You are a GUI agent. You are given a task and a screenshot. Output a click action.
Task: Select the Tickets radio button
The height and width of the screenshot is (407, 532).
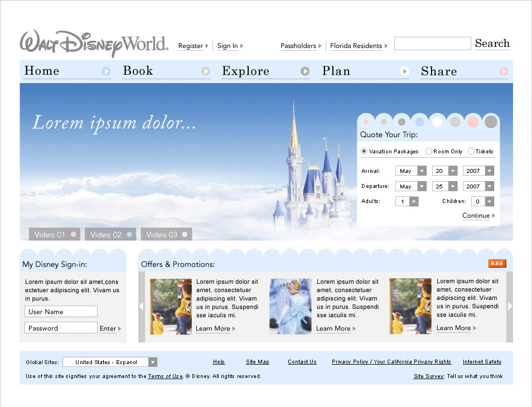tap(471, 151)
